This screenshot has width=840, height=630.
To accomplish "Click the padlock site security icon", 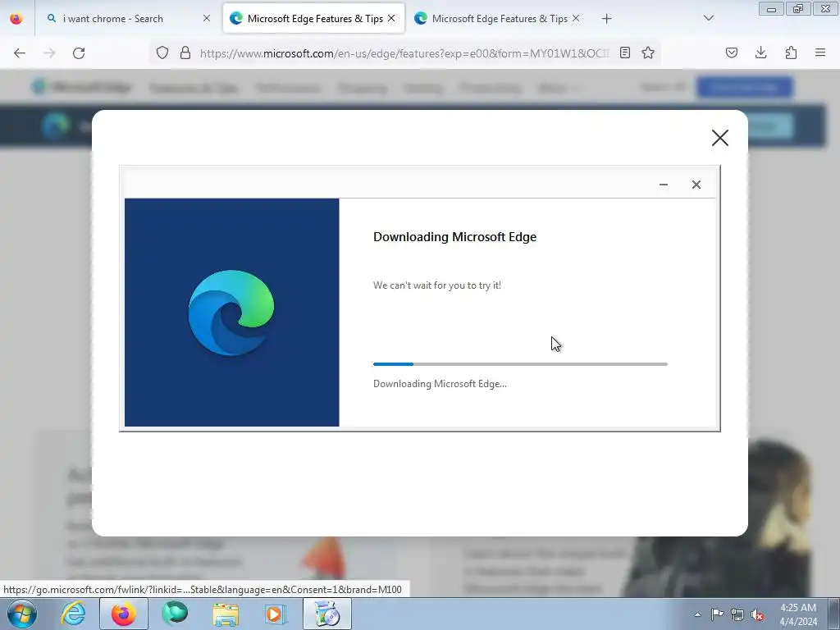I will coord(185,52).
